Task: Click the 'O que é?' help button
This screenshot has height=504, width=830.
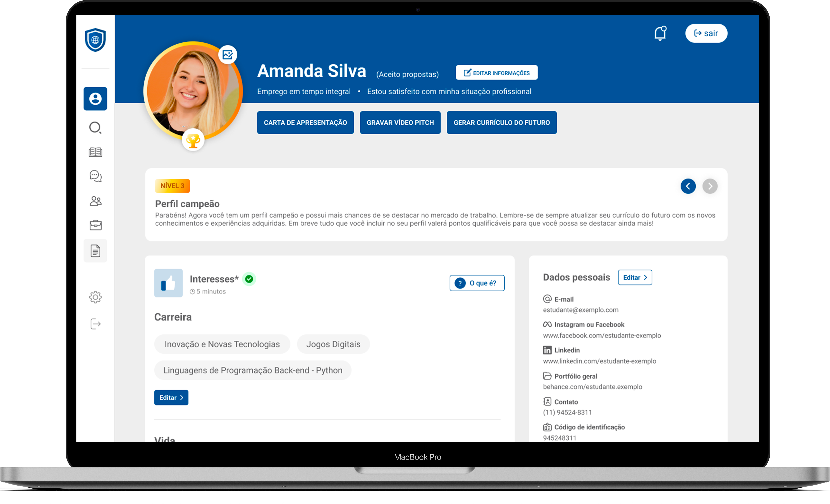Action: pos(477,283)
